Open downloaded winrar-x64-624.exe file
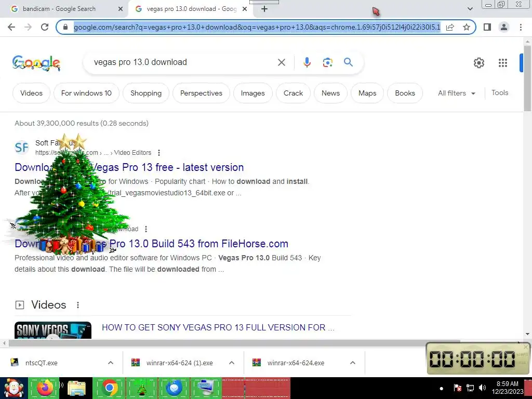532x399 pixels. click(296, 363)
